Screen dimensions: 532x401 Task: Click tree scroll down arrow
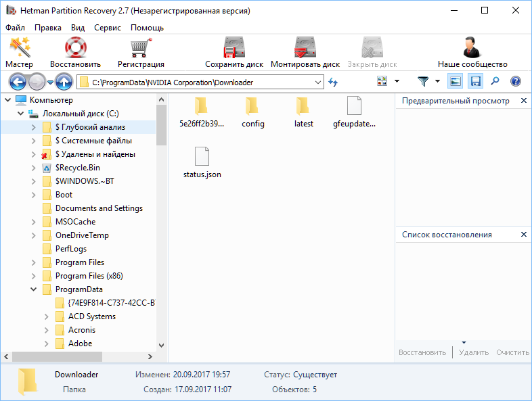tap(161, 346)
